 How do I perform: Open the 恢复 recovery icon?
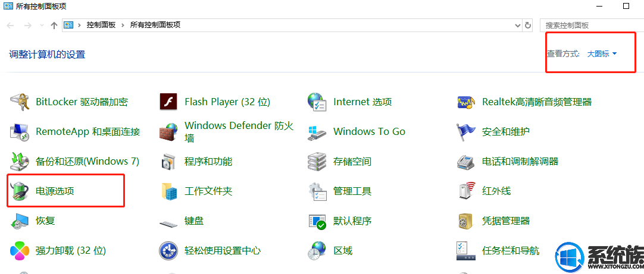point(19,221)
